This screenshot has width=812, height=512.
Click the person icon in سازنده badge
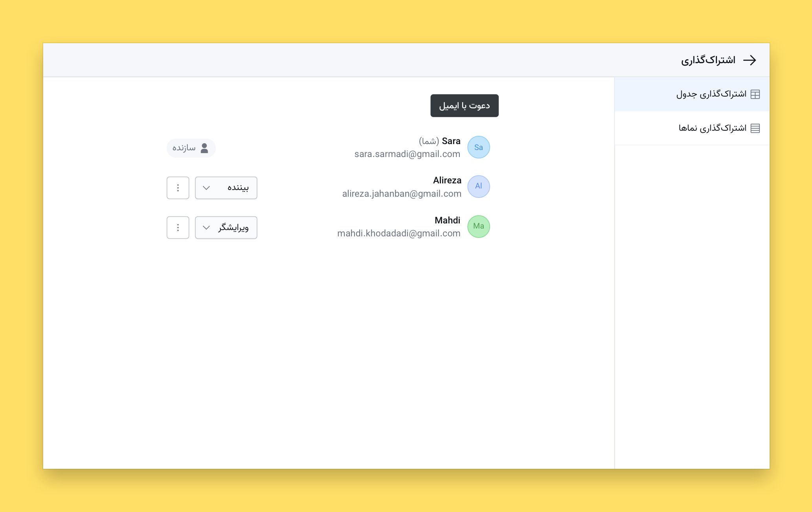tap(204, 148)
